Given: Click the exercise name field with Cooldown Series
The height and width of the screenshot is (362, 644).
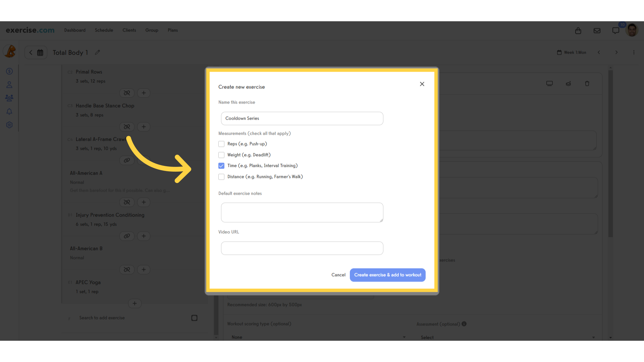Looking at the screenshot, I should [x=302, y=118].
